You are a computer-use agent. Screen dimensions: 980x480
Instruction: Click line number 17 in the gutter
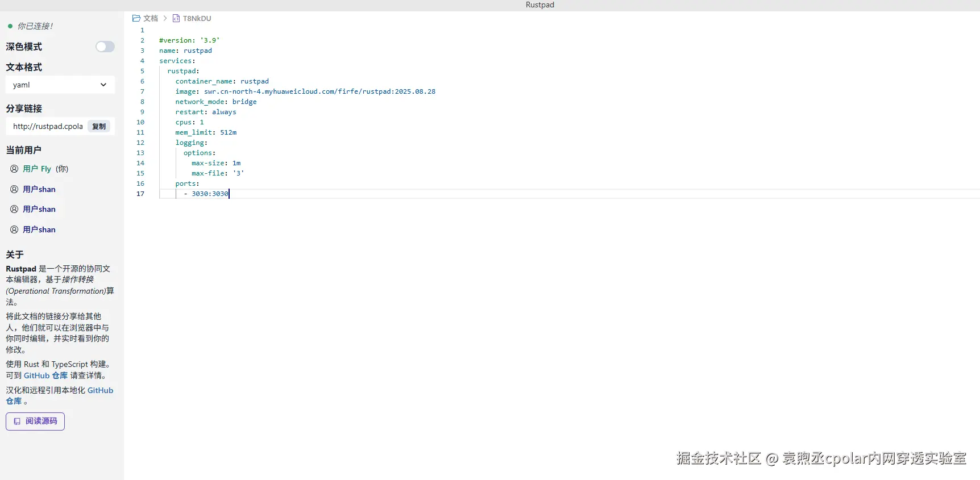point(140,194)
